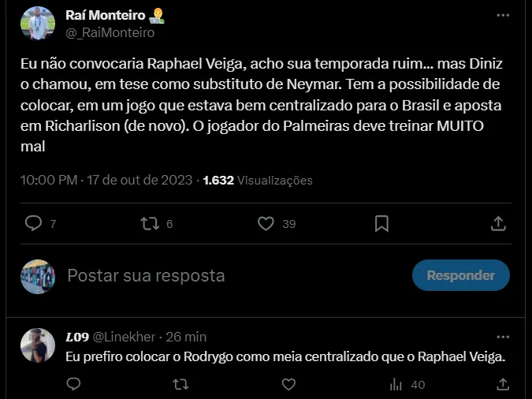View the 1.632 Visualizações stats
The image size is (532, 399).
(258, 180)
